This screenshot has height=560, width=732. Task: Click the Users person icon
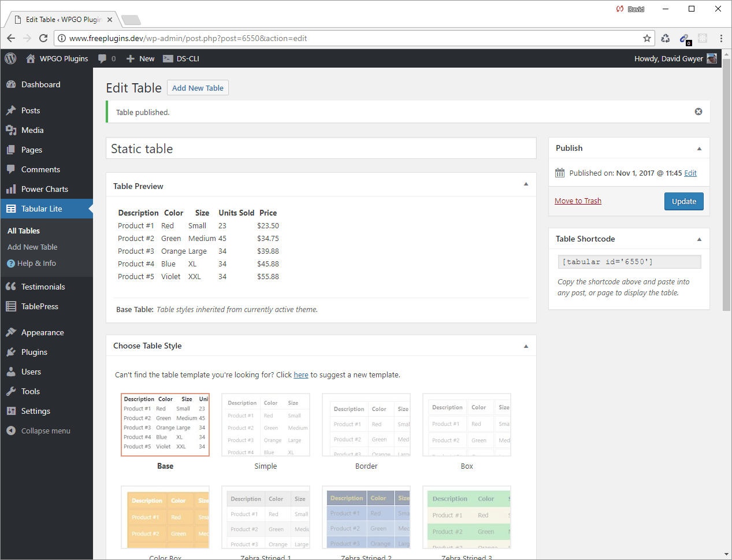point(11,372)
